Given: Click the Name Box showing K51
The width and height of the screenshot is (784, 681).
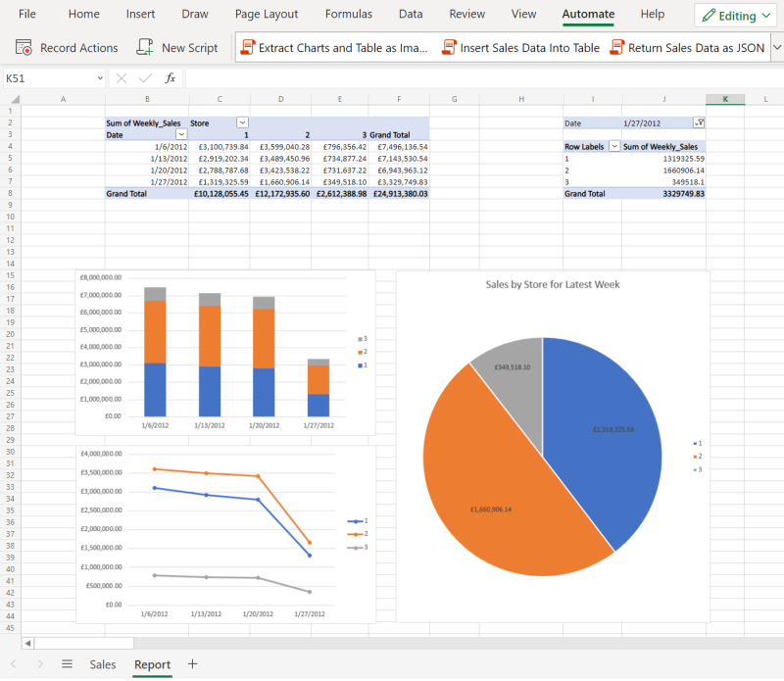Looking at the screenshot, I should click(48, 78).
